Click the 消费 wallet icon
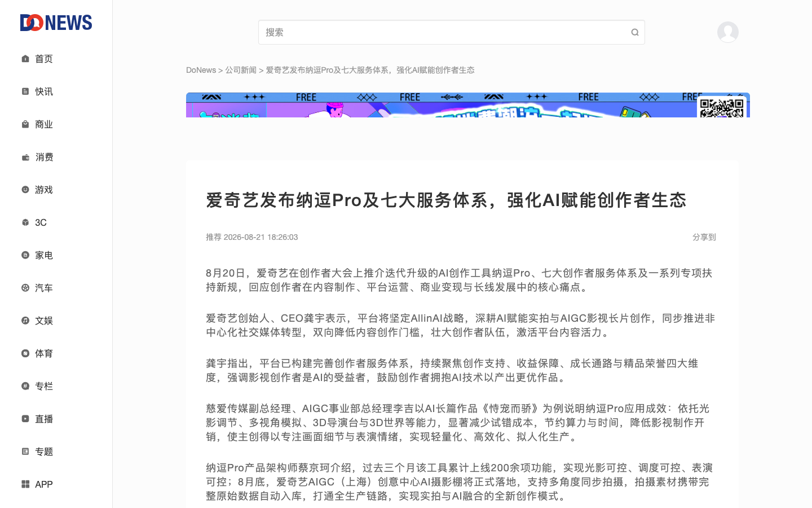Viewport: 812px width, 508px height. coord(25,157)
